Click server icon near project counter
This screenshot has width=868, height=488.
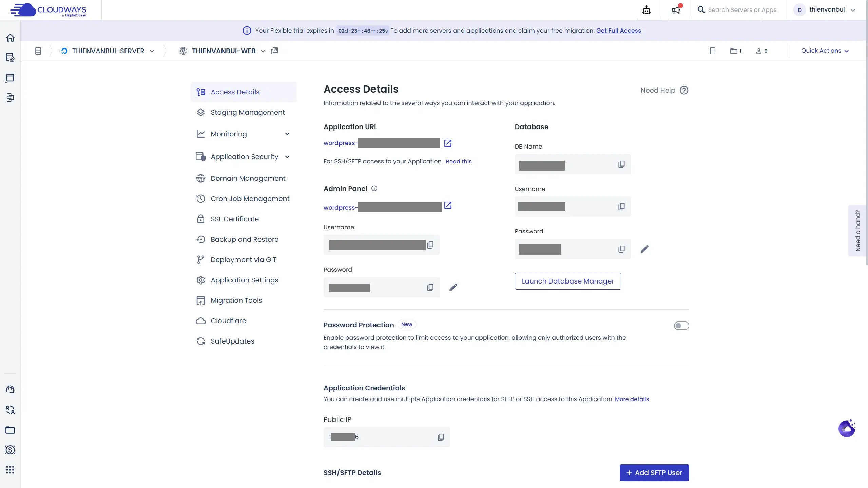click(713, 51)
